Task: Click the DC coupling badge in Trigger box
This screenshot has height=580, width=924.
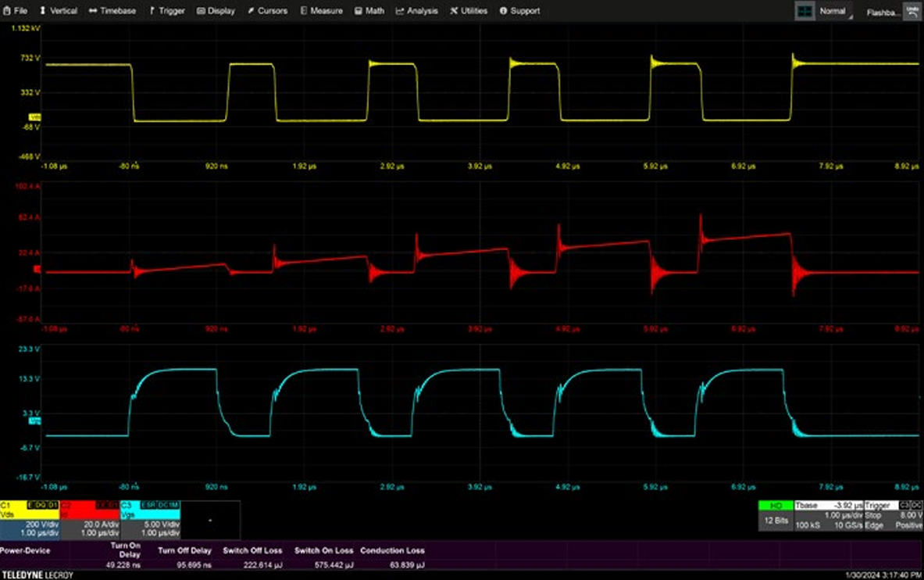Action: [x=916, y=505]
